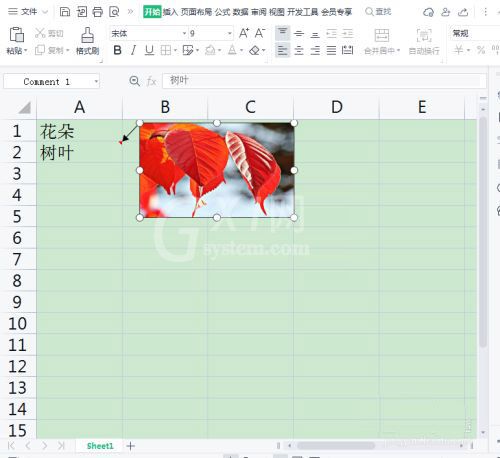Click the 合并居中 merge button

pyautogui.click(x=382, y=41)
